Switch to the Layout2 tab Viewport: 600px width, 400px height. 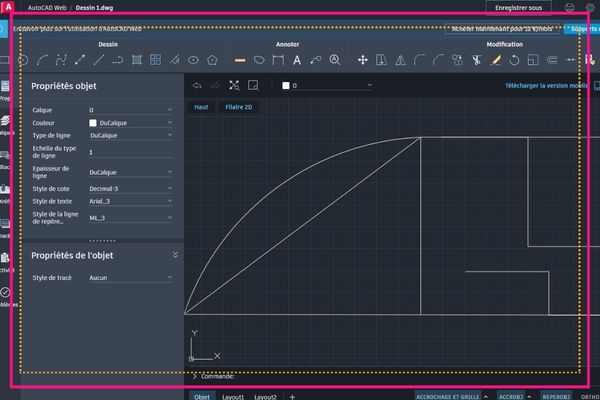(265, 397)
